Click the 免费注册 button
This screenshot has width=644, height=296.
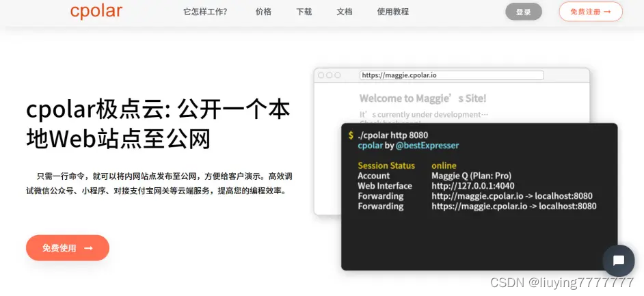[x=591, y=12]
